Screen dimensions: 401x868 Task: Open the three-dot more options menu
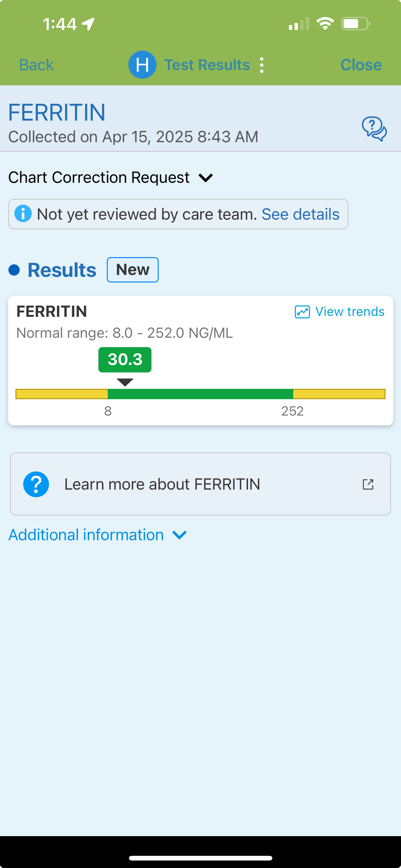coord(262,65)
